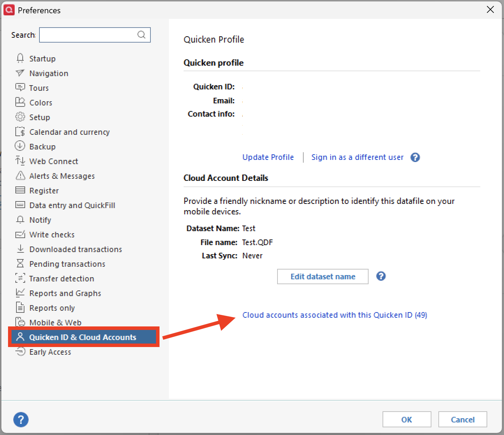Click Sign in as a different user
This screenshot has height=435, width=504.
[x=357, y=157]
